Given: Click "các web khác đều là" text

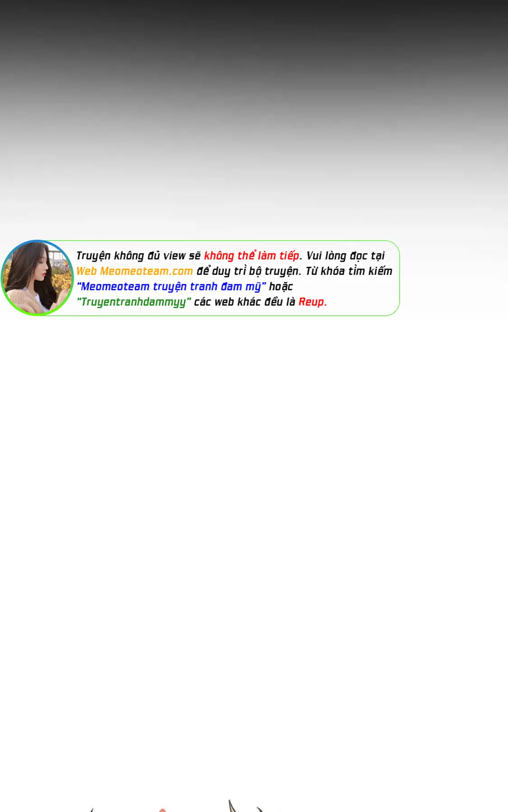Looking at the screenshot, I should click(244, 302).
